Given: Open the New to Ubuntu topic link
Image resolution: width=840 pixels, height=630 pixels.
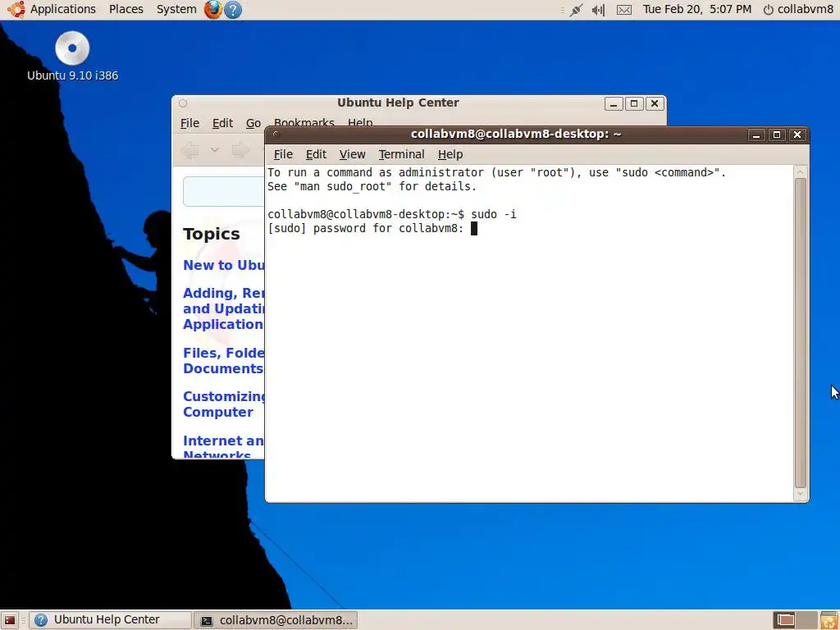Looking at the screenshot, I should click(x=223, y=265).
